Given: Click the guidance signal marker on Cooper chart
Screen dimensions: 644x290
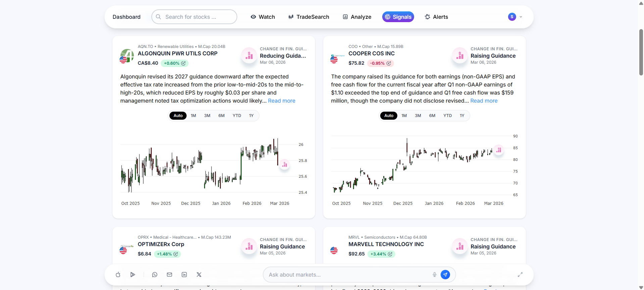Looking at the screenshot, I should tap(499, 150).
